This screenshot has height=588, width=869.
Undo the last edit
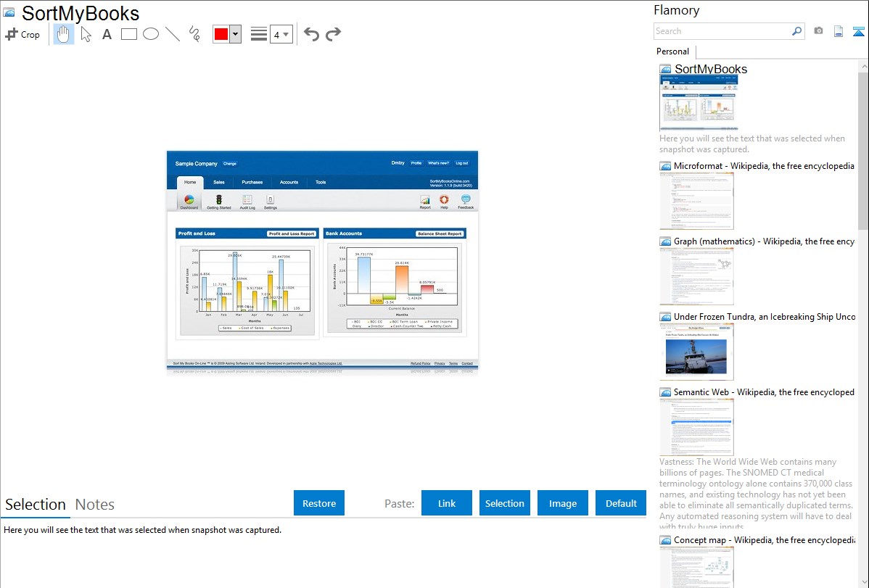(x=311, y=34)
